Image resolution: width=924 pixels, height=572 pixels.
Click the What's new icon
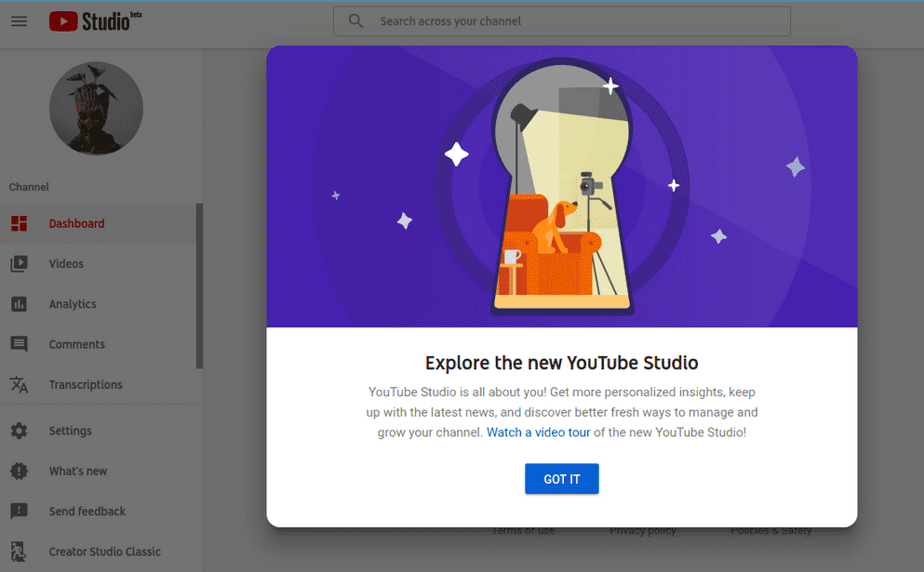coord(20,471)
